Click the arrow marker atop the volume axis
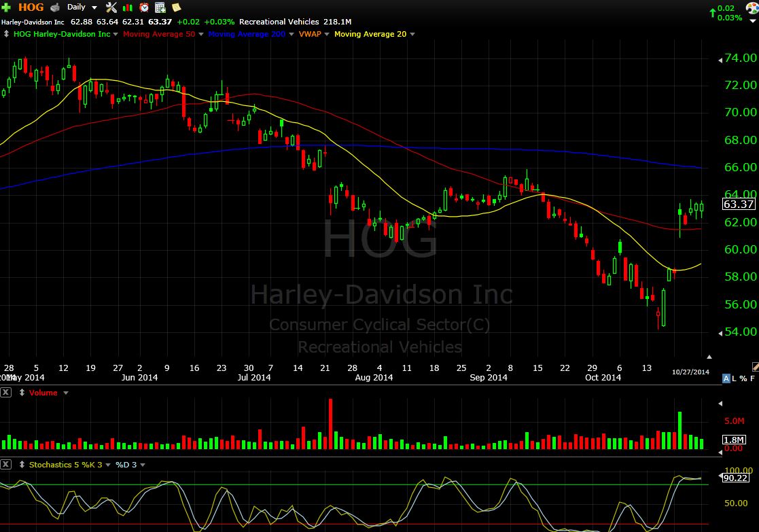 720,403
